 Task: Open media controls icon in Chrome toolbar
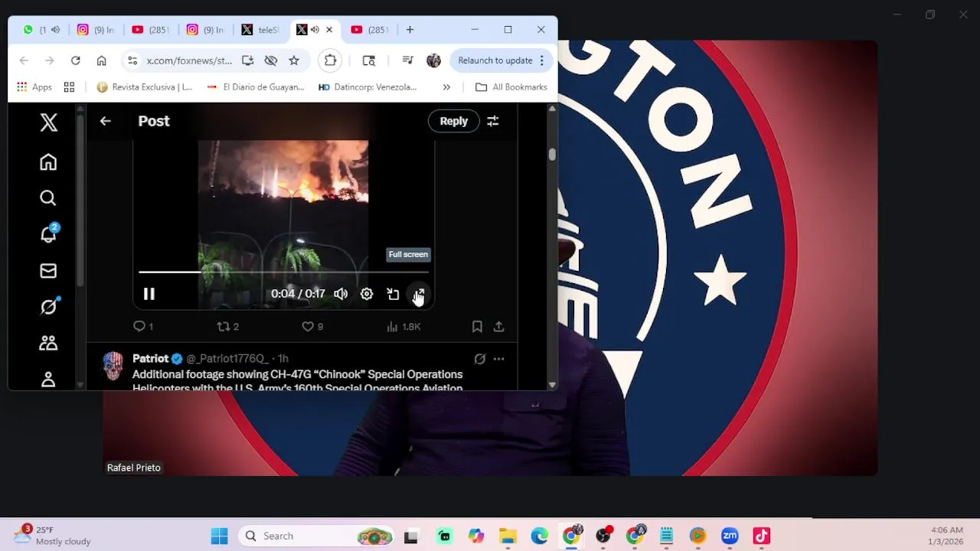tap(408, 60)
